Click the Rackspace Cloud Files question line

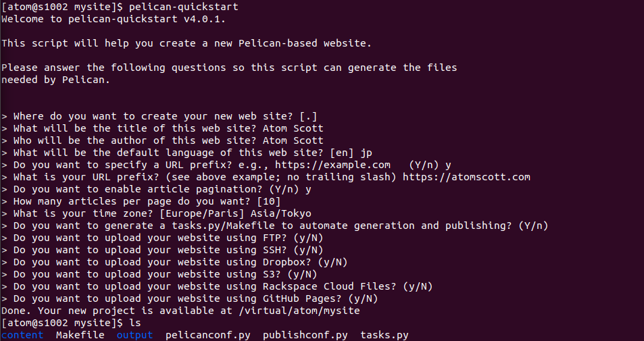point(216,286)
